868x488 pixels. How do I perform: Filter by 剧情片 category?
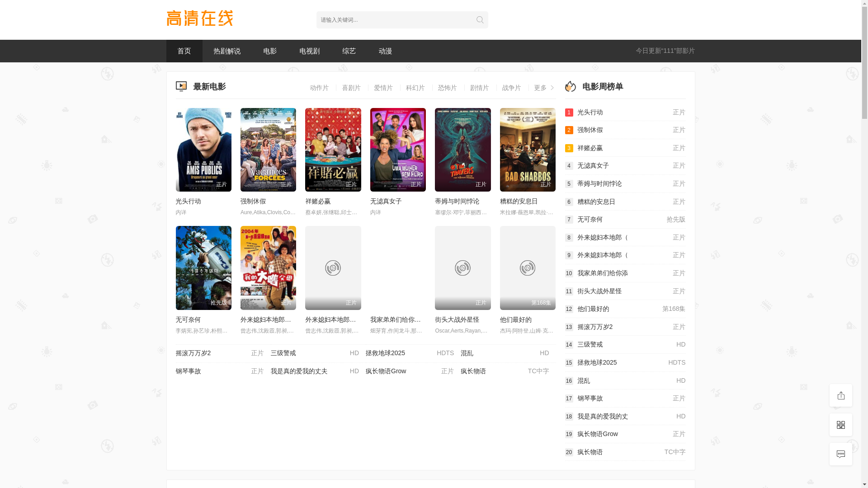tap(480, 88)
